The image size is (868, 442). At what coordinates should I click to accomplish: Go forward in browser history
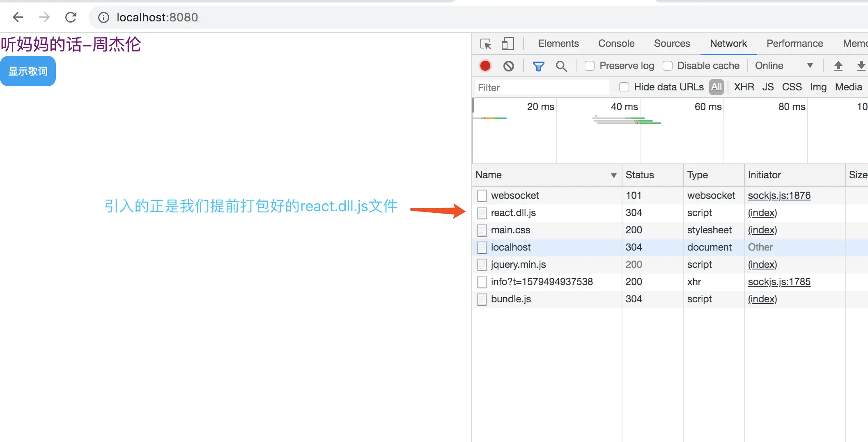point(44,17)
